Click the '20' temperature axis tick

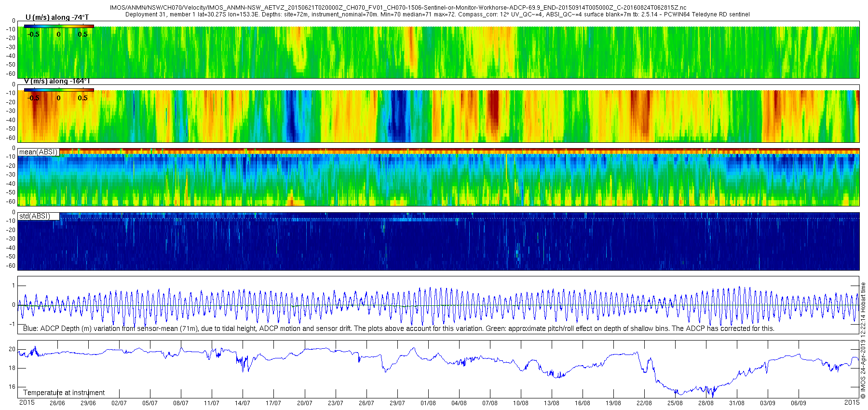(12, 349)
